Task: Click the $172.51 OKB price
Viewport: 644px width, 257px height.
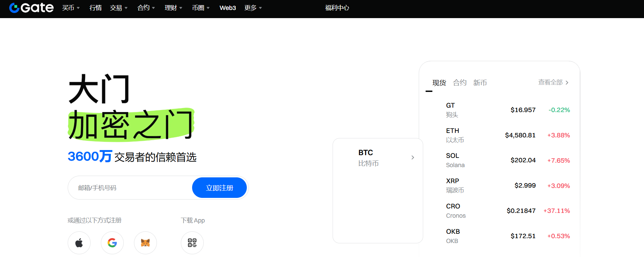Action: (x=523, y=236)
